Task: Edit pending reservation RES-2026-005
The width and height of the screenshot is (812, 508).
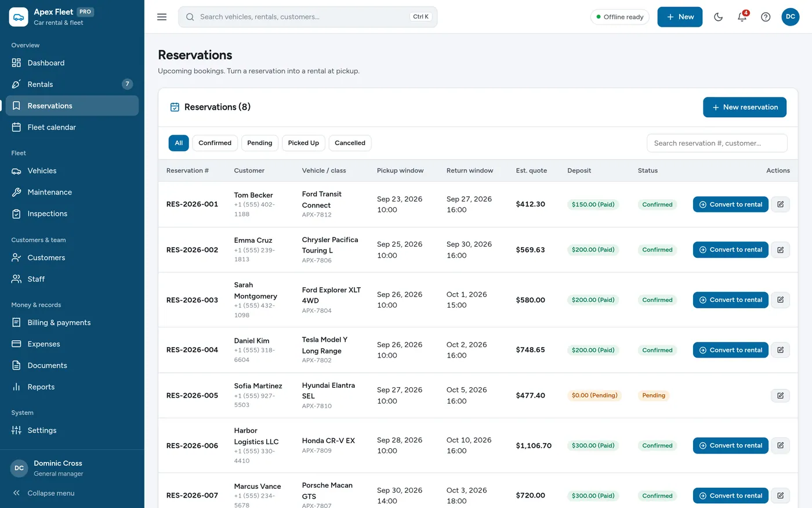Action: pos(780,395)
